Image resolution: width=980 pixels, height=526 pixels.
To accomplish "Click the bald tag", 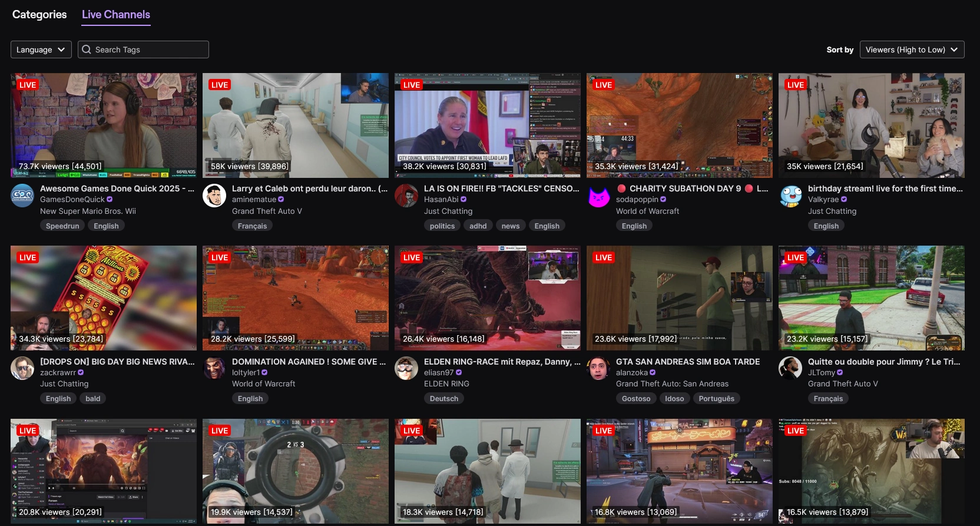I will (x=93, y=398).
